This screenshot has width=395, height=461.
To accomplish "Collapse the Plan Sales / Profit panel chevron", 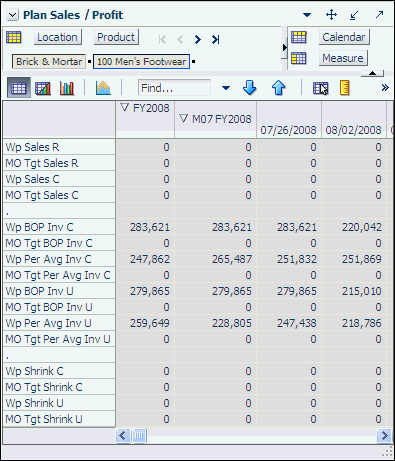I will (12, 15).
